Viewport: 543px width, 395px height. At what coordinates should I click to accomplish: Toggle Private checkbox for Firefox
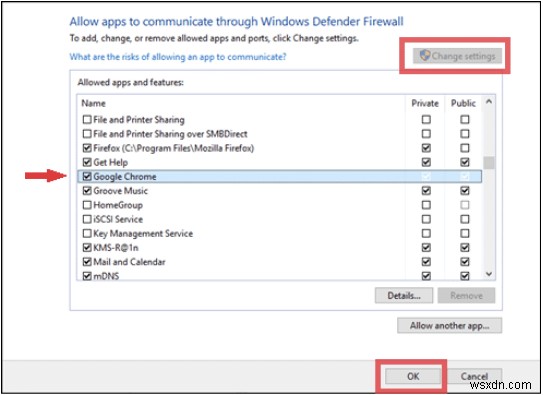[426, 148]
